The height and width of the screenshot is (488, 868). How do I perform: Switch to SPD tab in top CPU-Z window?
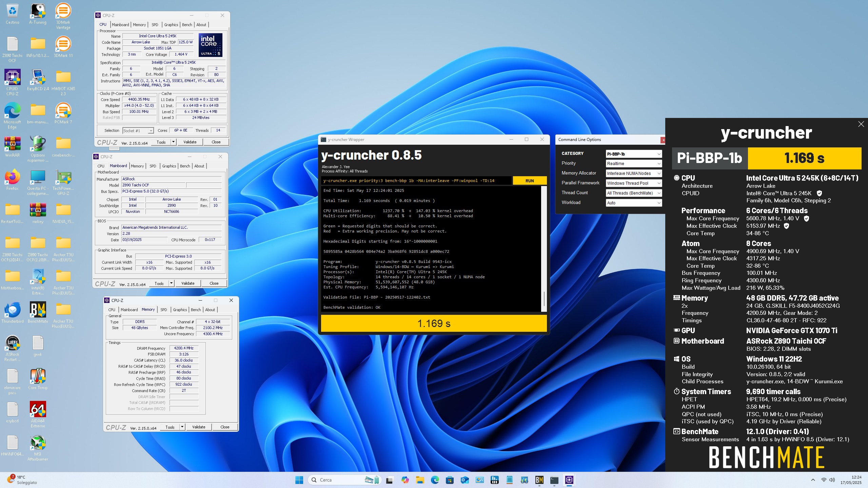pyautogui.click(x=155, y=25)
